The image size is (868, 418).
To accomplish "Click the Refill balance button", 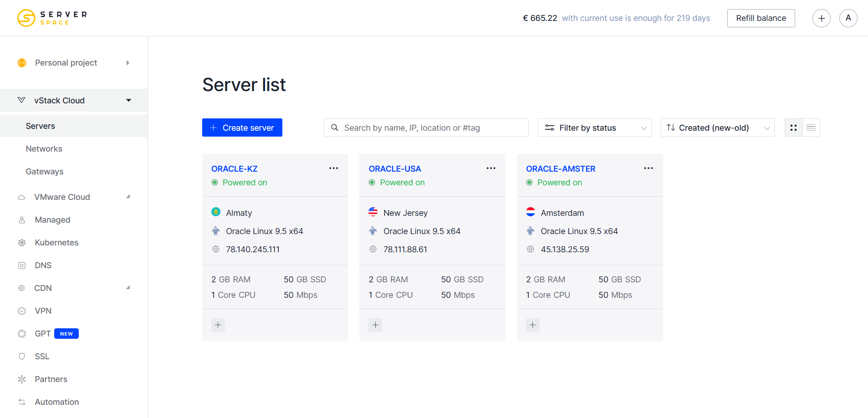I will [761, 18].
